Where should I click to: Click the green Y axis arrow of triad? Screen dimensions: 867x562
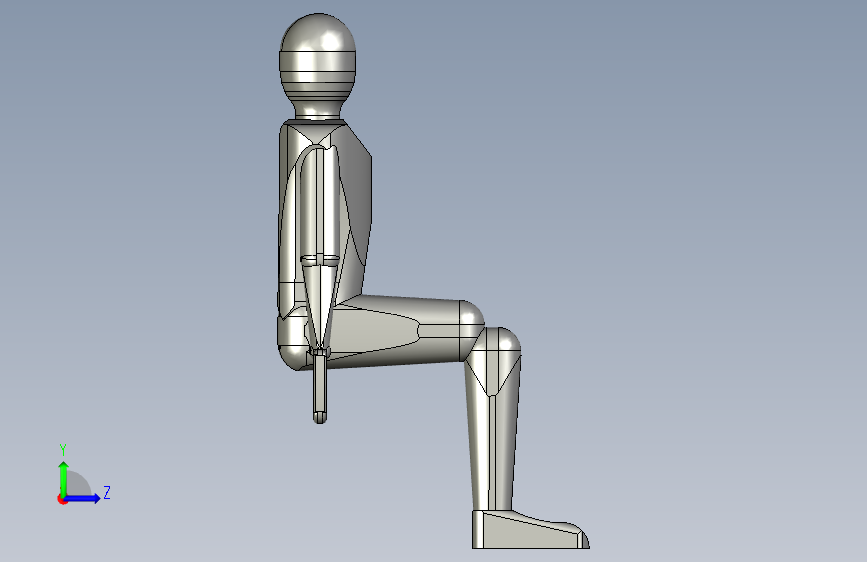[64, 479]
